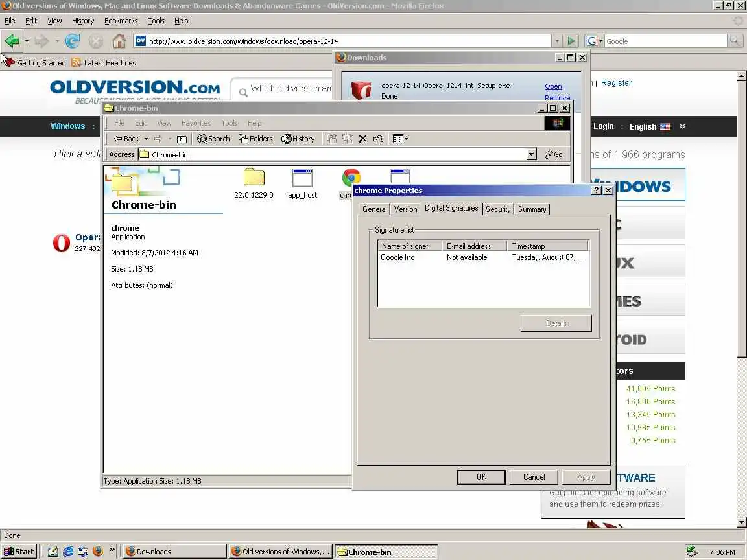Viewport: 747px width, 560px height.
Task: Open Firefox Tools menu
Action: (x=156, y=21)
